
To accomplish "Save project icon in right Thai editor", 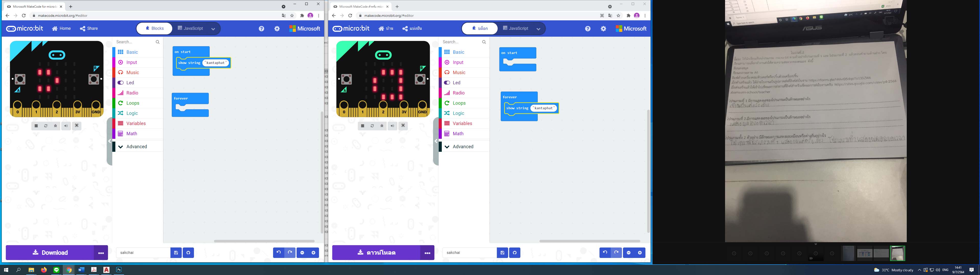I will tap(502, 253).
